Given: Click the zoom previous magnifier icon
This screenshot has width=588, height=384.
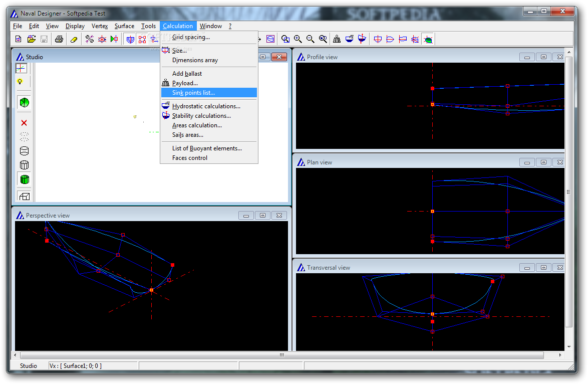Looking at the screenshot, I should pos(323,39).
